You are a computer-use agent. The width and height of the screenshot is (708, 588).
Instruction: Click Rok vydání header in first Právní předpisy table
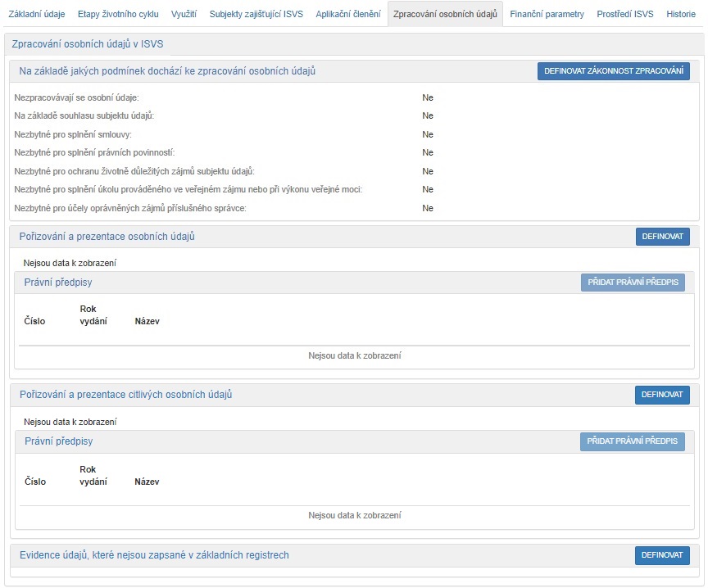click(x=93, y=315)
